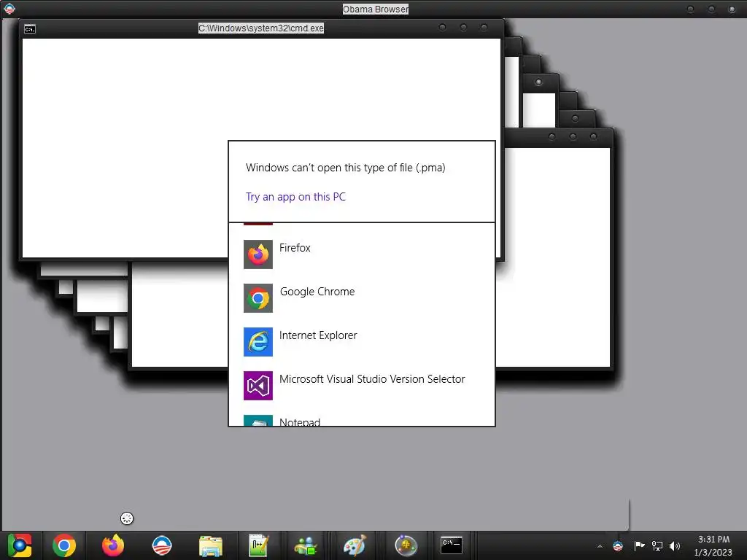Image resolution: width=747 pixels, height=560 pixels.
Task: Open Google Chrome from the taskbar
Action: coord(64,545)
